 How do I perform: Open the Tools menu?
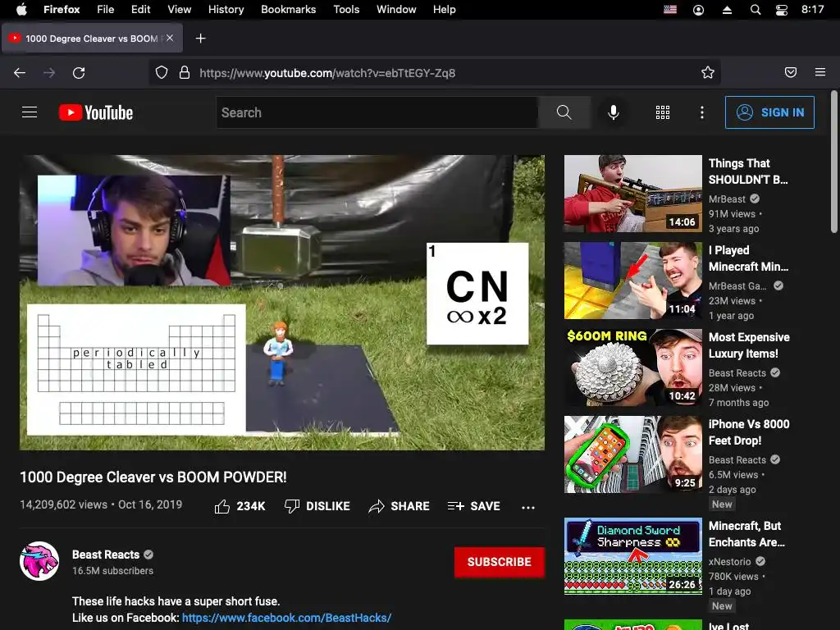pyautogui.click(x=346, y=10)
